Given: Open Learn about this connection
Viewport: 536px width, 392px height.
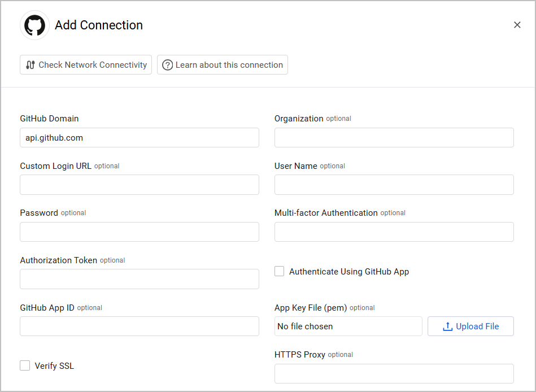Looking at the screenshot, I should (223, 64).
